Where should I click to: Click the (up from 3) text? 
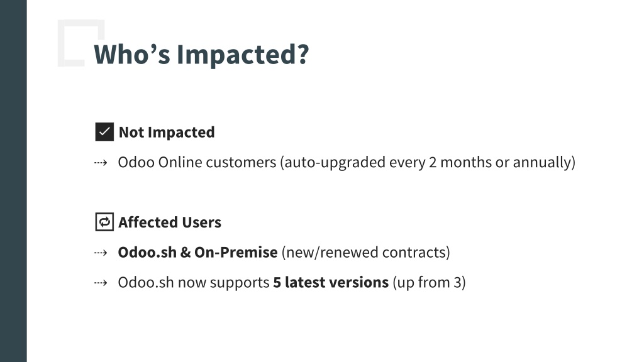pos(429,282)
